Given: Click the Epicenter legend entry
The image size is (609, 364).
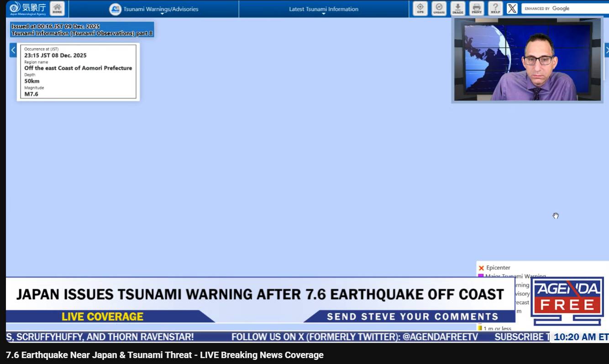Looking at the screenshot, I should (494, 268).
